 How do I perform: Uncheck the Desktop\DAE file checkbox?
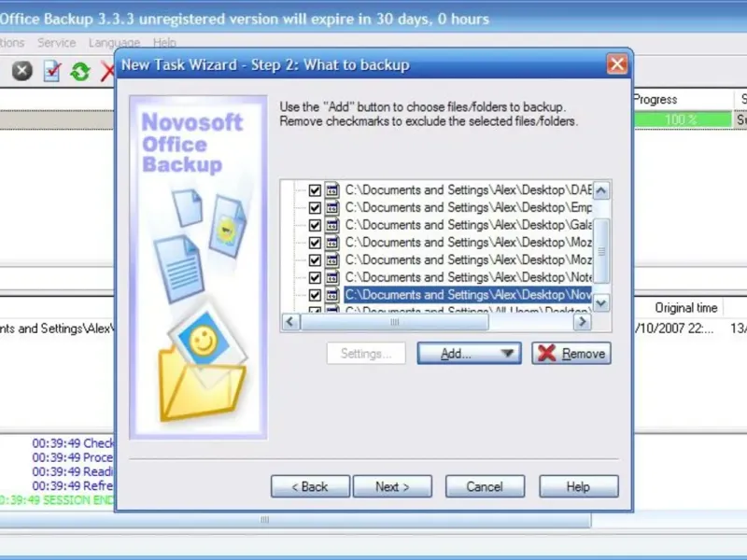pos(315,190)
